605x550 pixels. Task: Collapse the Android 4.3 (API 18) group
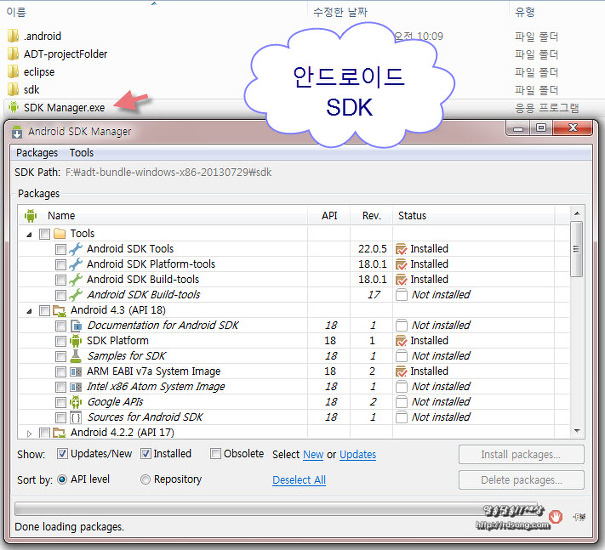tap(29, 311)
